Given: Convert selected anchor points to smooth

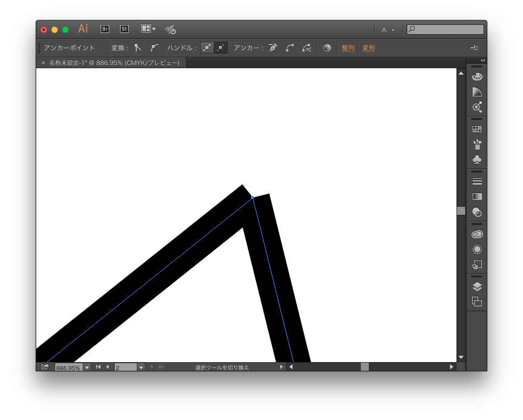Looking at the screenshot, I should (154, 48).
